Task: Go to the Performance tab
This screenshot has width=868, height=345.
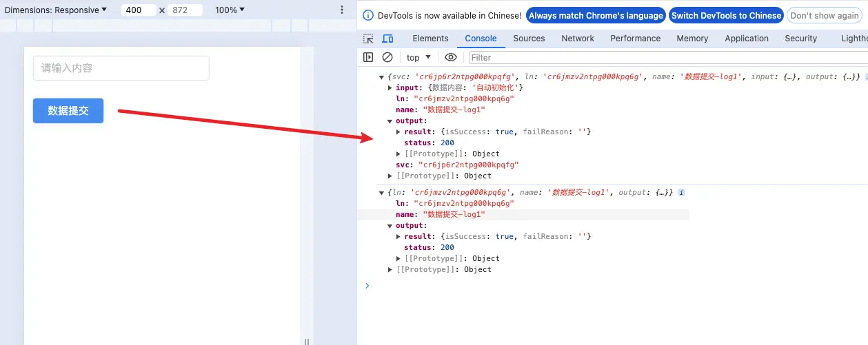Action: point(636,39)
